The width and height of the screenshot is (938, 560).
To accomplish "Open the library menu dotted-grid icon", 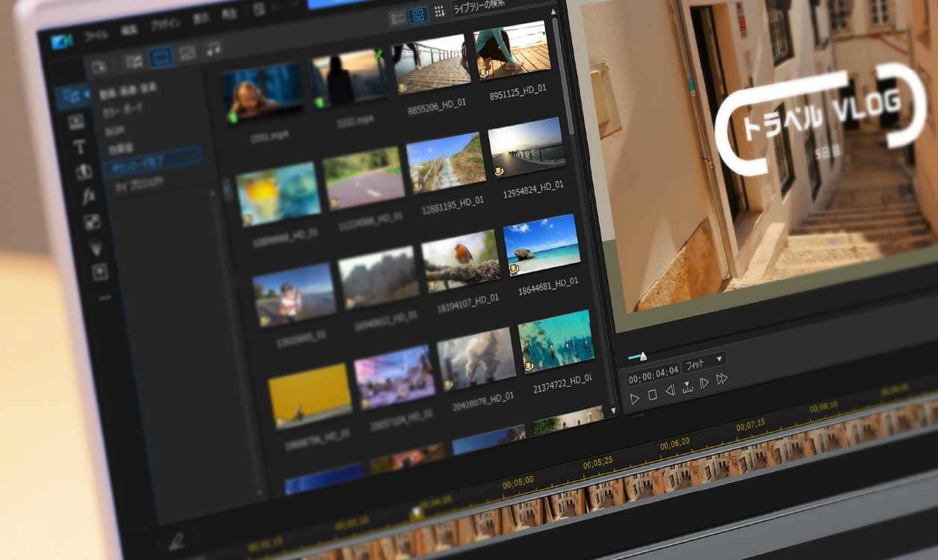I will coord(439,11).
